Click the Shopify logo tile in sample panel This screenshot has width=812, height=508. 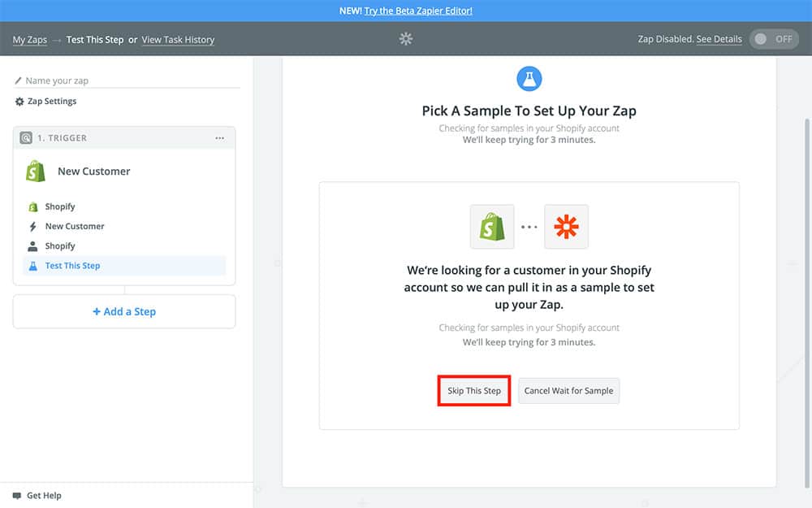(492, 227)
